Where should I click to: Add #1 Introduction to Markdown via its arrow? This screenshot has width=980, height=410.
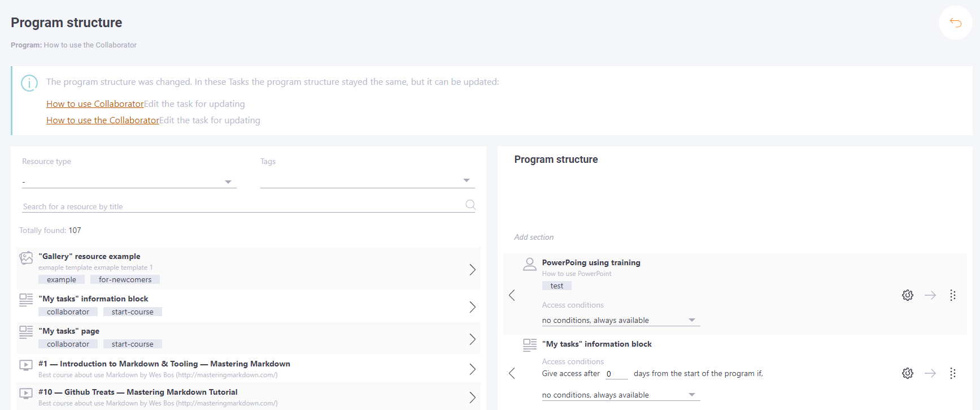click(x=472, y=369)
